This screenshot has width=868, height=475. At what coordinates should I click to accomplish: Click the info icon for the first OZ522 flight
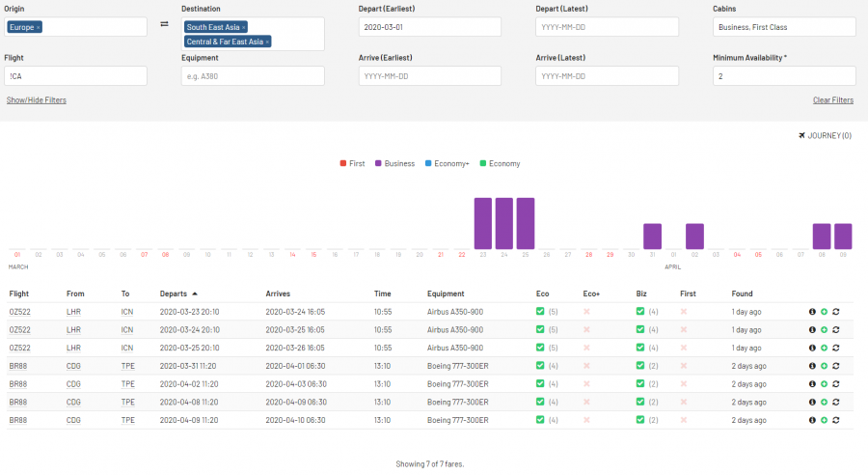click(x=812, y=312)
